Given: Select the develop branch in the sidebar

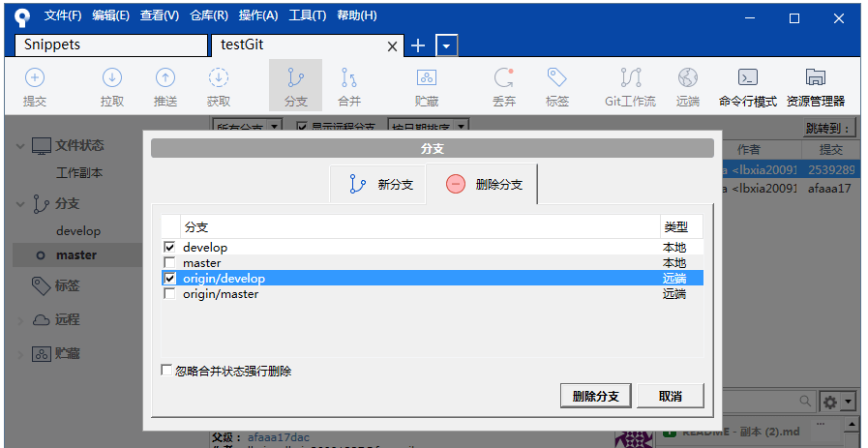Looking at the screenshot, I should 78,231.
